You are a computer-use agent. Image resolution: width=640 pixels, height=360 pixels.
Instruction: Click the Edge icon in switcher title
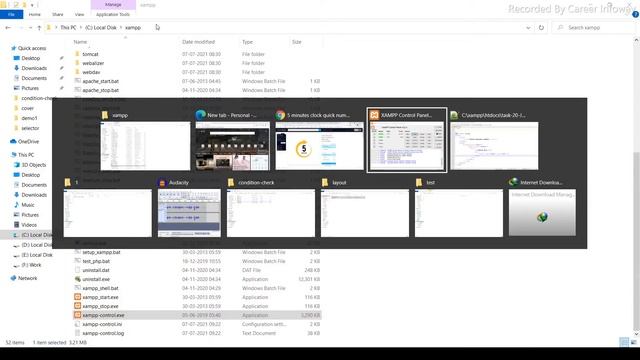click(x=200, y=115)
